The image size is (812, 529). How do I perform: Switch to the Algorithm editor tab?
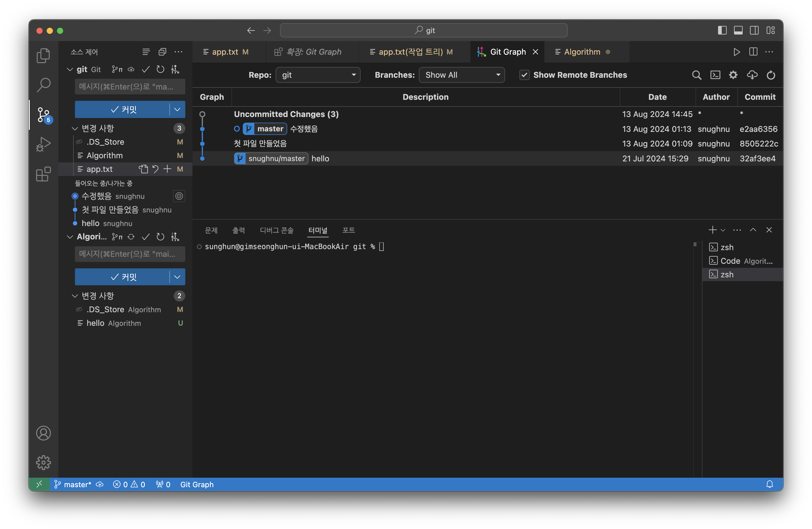coord(582,52)
